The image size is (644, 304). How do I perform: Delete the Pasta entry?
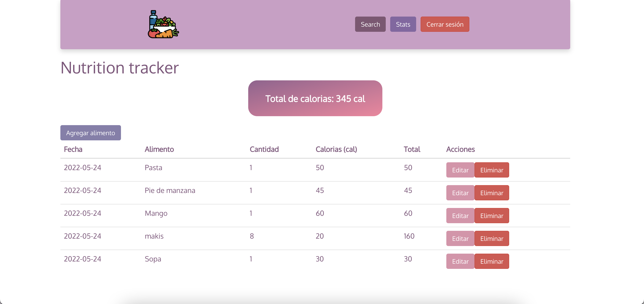click(x=492, y=170)
